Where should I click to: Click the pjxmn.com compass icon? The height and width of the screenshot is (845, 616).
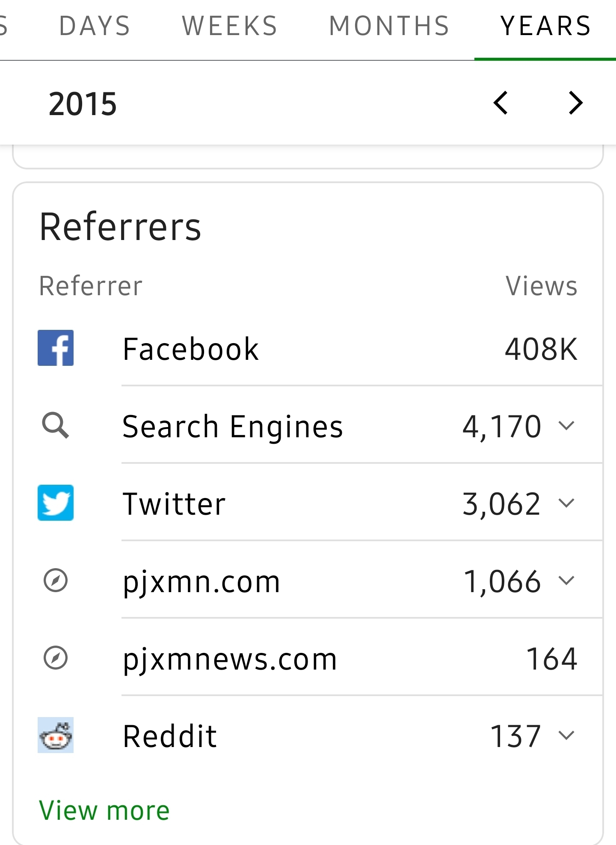(x=56, y=581)
